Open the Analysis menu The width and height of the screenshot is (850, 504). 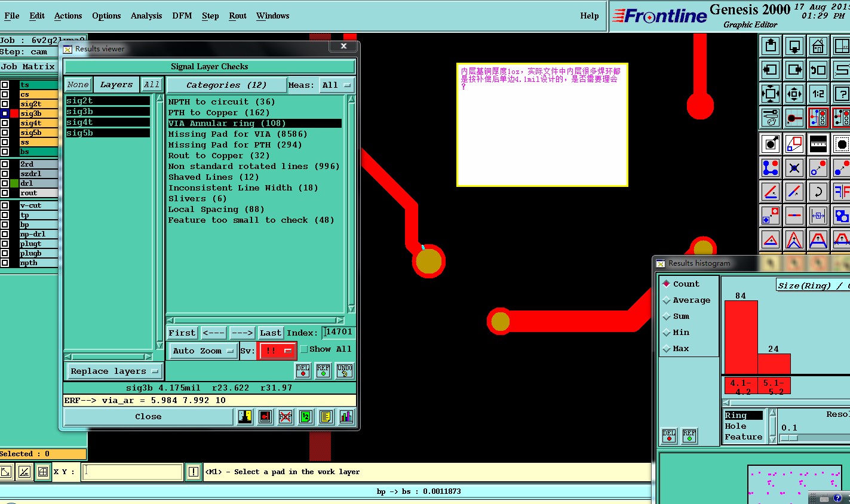click(146, 16)
